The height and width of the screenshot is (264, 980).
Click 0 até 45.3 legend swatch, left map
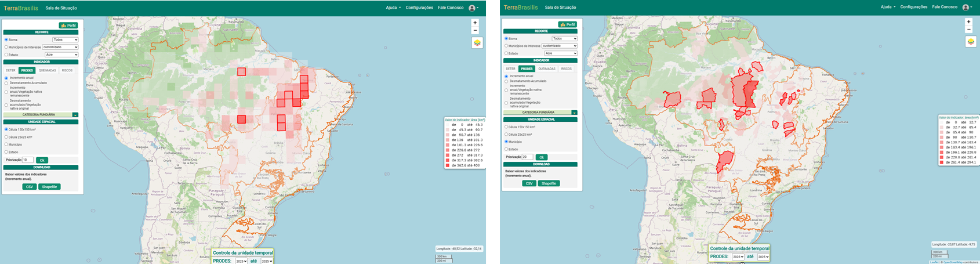[448, 125]
